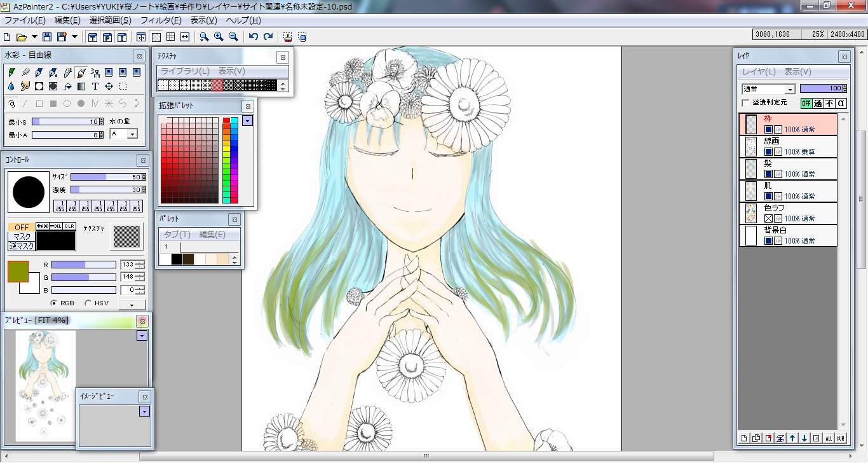Click the zoom in magnifier icon
Image resolution: width=868 pixels, height=463 pixels.
point(219,37)
